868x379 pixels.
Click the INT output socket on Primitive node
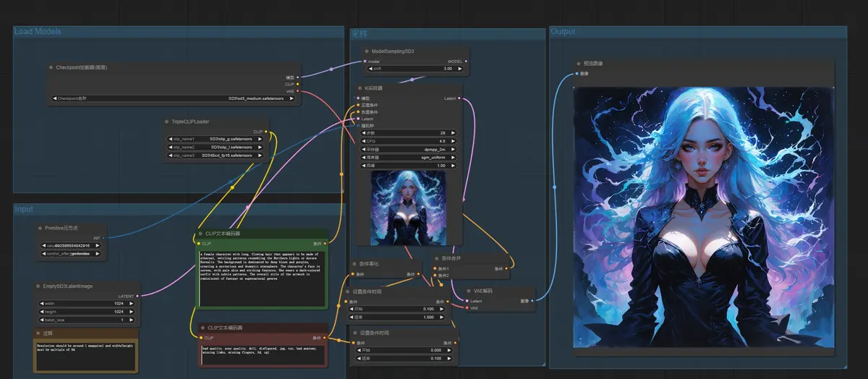click(x=104, y=237)
